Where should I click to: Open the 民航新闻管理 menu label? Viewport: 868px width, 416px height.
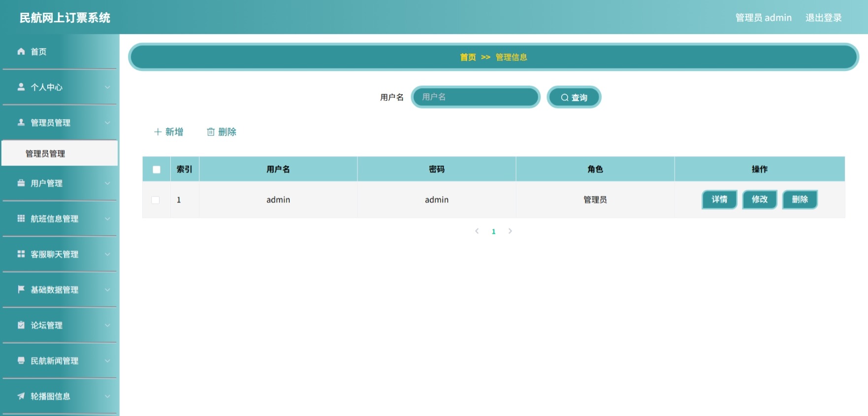coord(54,361)
